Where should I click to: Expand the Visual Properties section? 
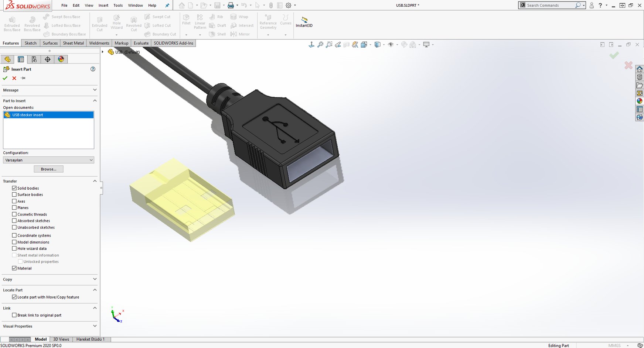pos(95,326)
